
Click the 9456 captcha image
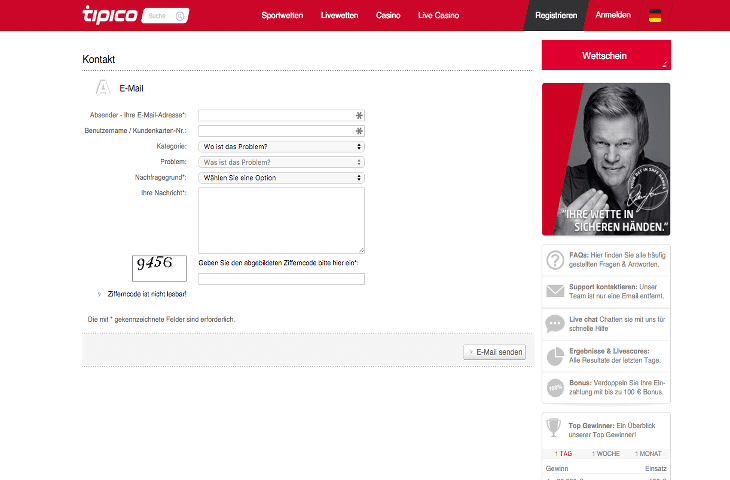(159, 268)
